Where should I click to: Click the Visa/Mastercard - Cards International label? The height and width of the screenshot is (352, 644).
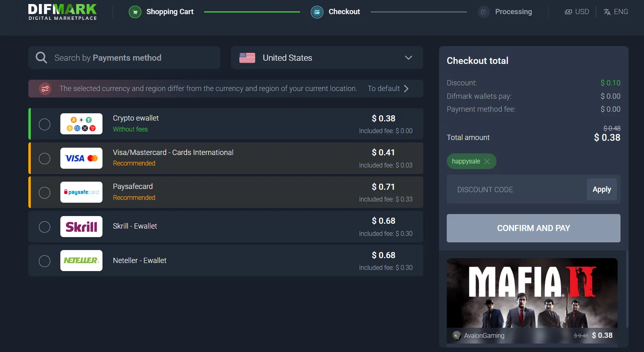click(x=173, y=153)
